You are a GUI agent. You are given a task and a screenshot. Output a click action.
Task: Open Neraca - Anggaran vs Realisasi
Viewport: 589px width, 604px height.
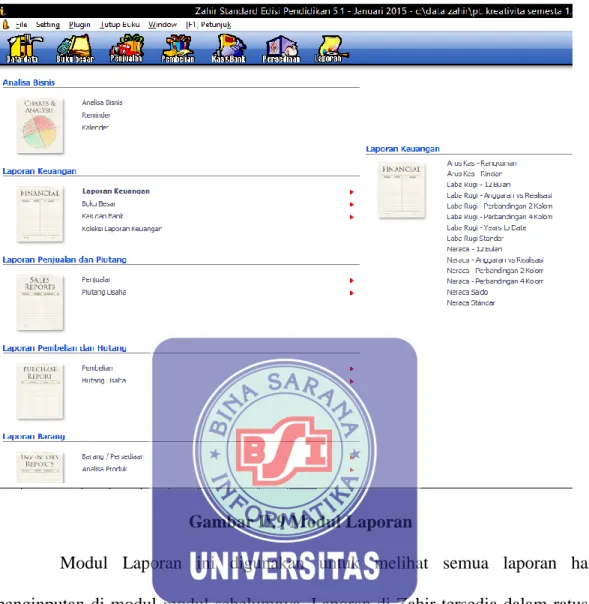(495, 260)
